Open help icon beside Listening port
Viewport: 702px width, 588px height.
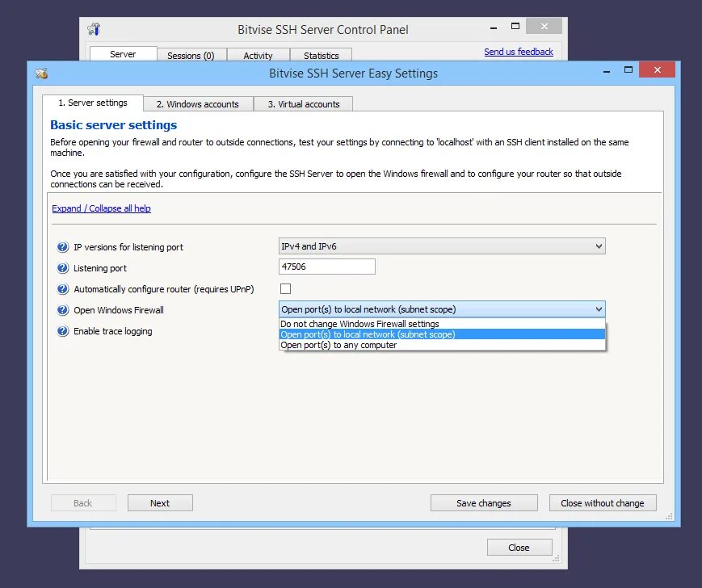[x=63, y=268]
